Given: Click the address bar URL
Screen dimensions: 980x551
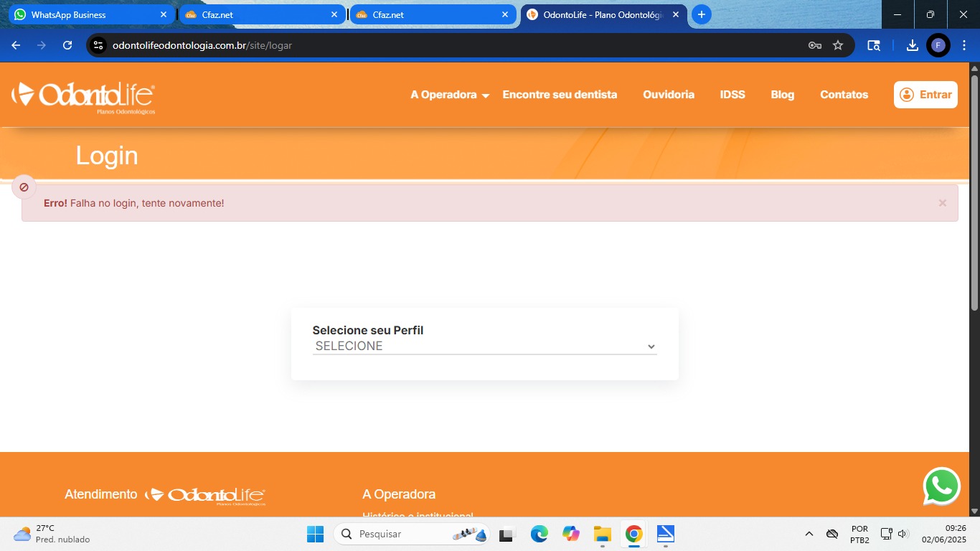Looking at the screenshot, I should [x=202, y=45].
